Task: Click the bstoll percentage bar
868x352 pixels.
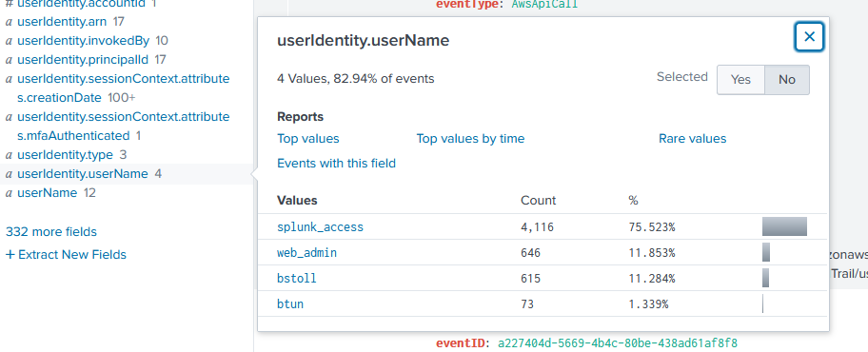Action: [x=765, y=278]
